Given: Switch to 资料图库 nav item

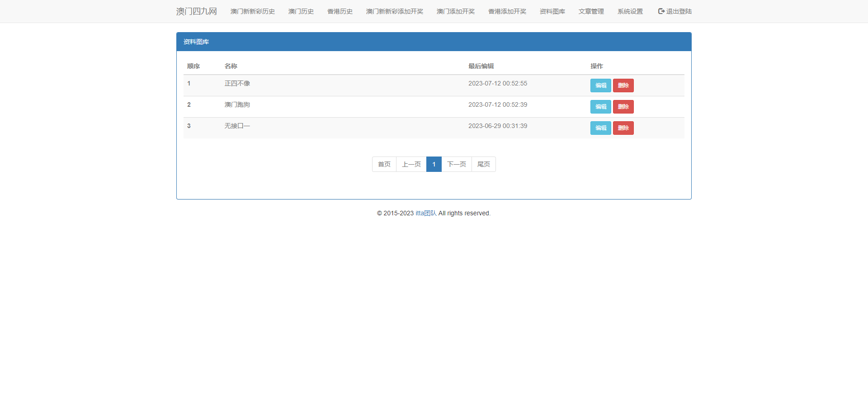Looking at the screenshot, I should (x=552, y=11).
